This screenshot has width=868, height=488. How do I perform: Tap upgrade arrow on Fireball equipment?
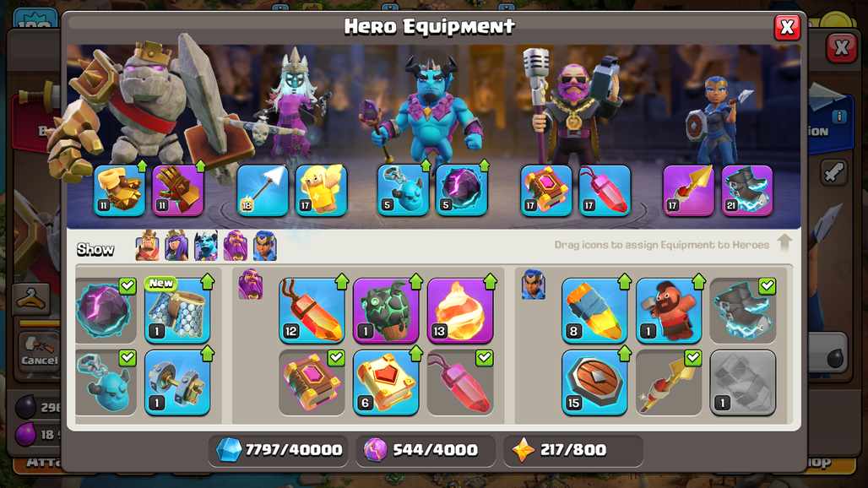pyautogui.click(x=490, y=282)
